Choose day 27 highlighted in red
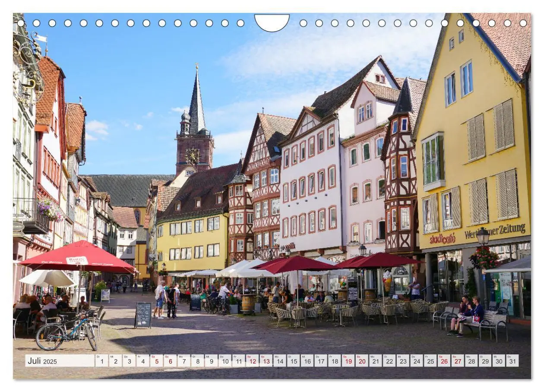The image size is (544, 392). click(x=457, y=361)
